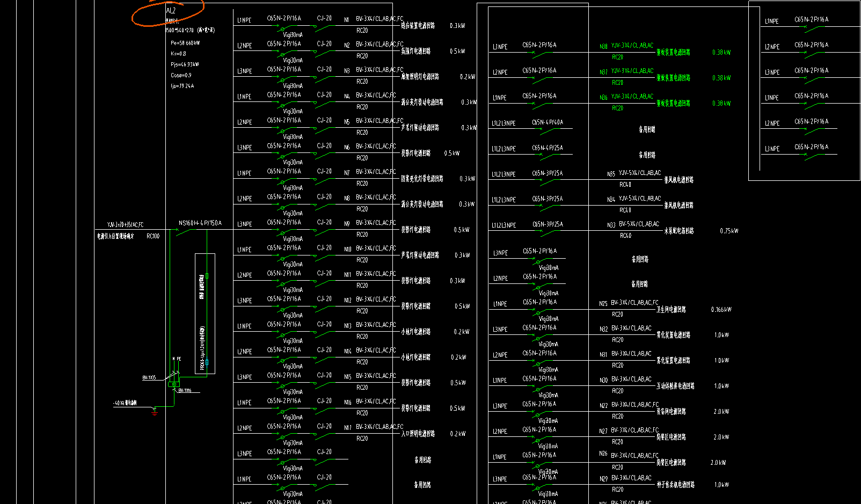Pick green circuit number N86 label

pos(603,98)
